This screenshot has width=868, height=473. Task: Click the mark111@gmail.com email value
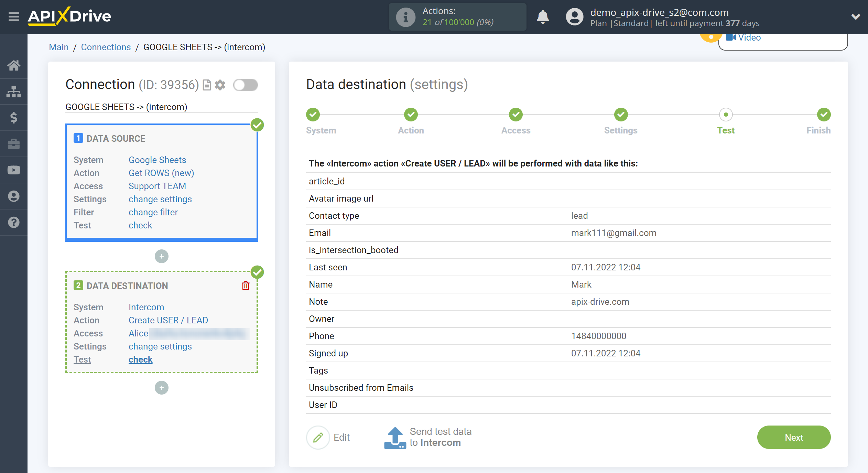614,233
